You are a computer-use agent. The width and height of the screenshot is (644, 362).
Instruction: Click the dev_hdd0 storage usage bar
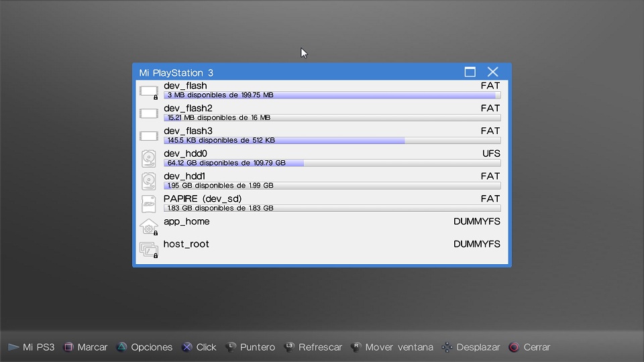pyautogui.click(x=332, y=162)
